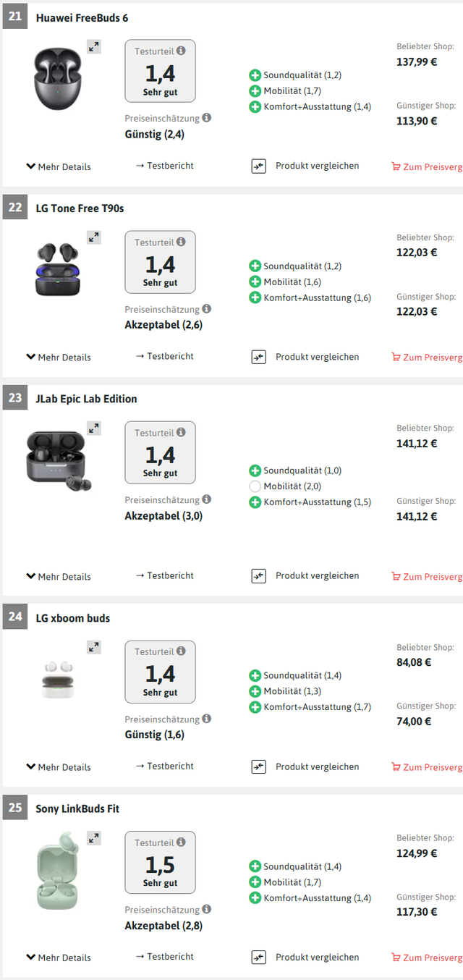Screen dimensions: 463x980
Task: Click the cart icon for Sony LinkBuds Fit
Action: tap(396, 958)
